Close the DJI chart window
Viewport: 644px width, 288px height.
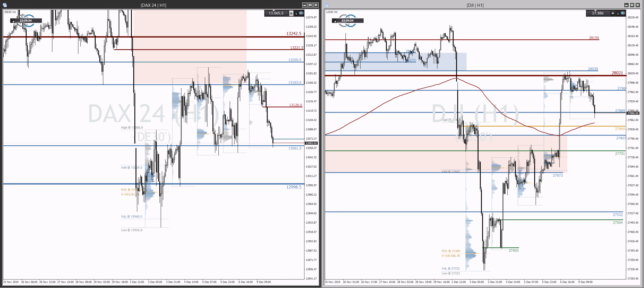pos(638,5)
